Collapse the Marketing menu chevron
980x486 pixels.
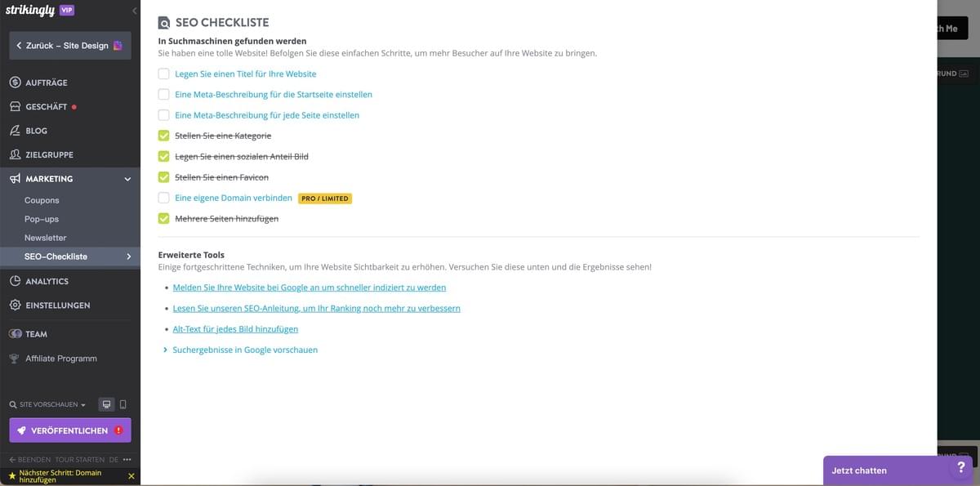[127, 178]
